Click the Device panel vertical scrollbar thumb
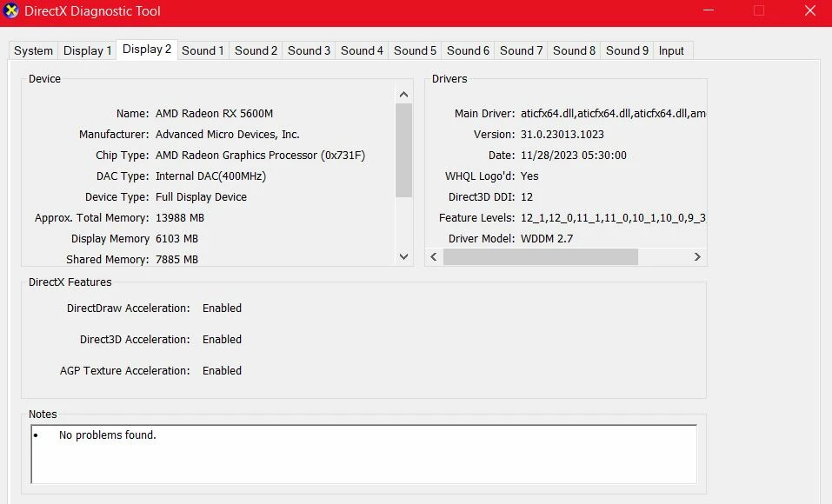This screenshot has width=832, height=504. (x=403, y=150)
